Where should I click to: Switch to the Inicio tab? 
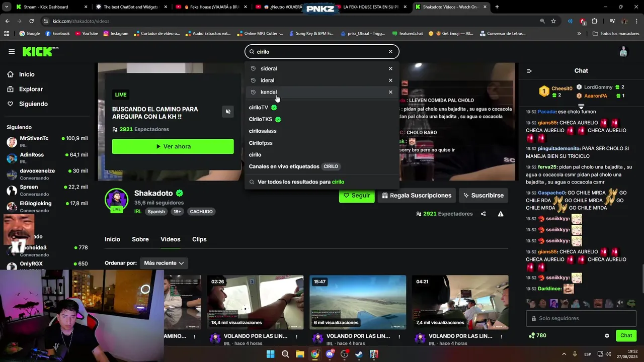(112, 239)
